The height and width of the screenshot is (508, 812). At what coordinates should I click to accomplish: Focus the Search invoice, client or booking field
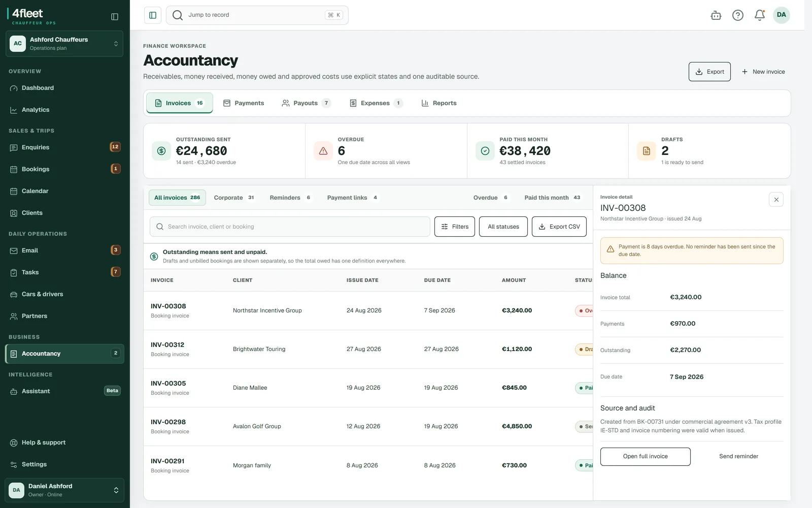click(290, 227)
